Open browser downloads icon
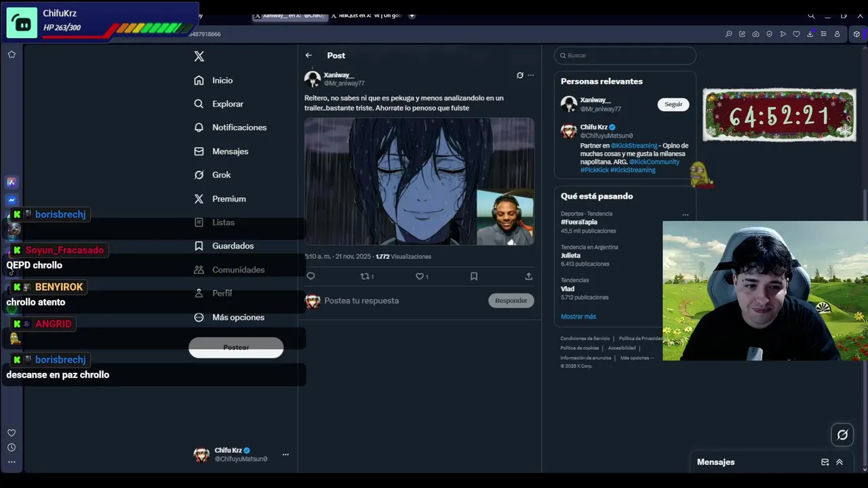 click(x=810, y=34)
